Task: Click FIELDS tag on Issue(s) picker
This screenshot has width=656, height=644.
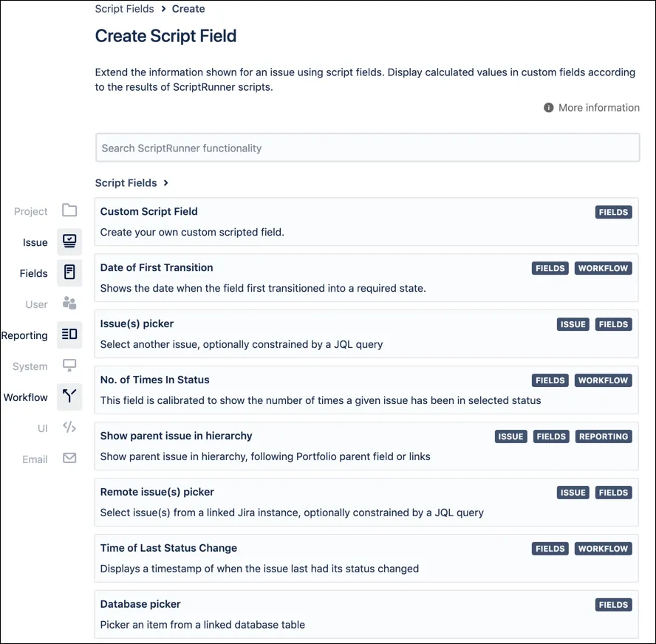Action: click(613, 324)
